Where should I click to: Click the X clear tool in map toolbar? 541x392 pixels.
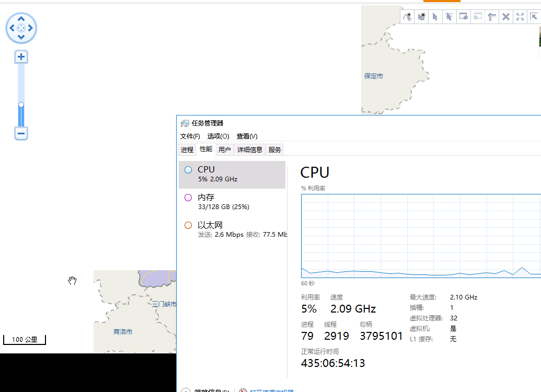(506, 17)
